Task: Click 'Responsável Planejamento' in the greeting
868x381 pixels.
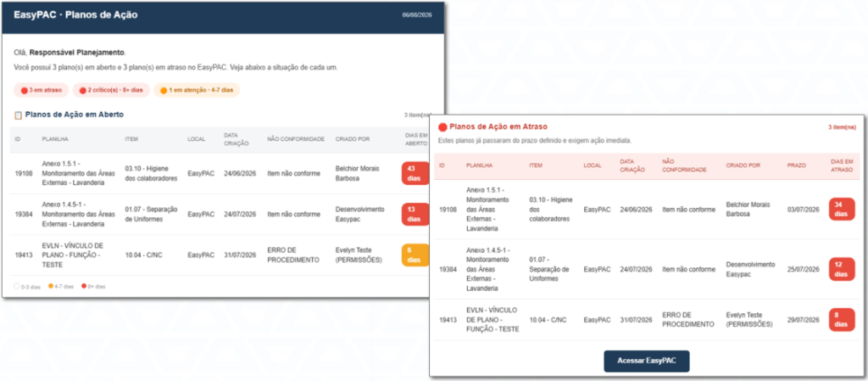Action: pyautogui.click(x=77, y=53)
